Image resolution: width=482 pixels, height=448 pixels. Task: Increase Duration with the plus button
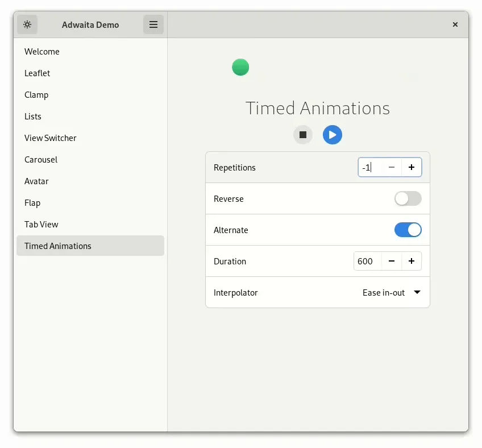(412, 261)
